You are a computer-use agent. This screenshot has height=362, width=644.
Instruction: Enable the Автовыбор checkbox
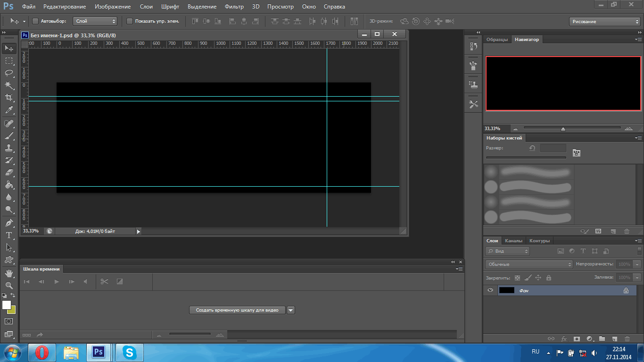point(35,21)
